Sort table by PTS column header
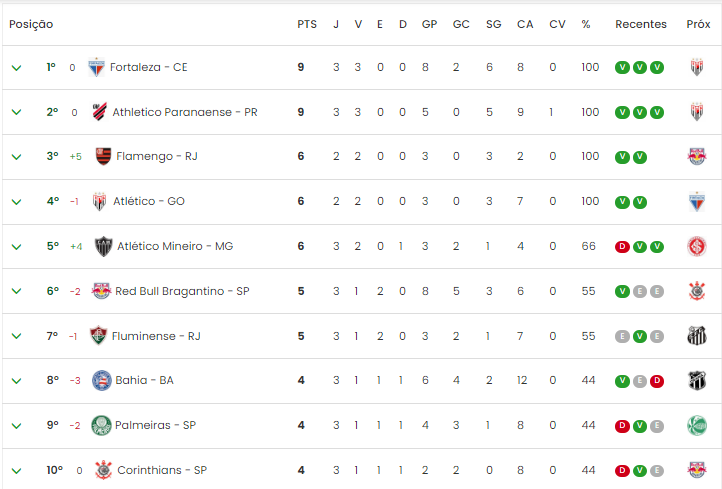The width and height of the screenshot is (722, 489). [307, 24]
